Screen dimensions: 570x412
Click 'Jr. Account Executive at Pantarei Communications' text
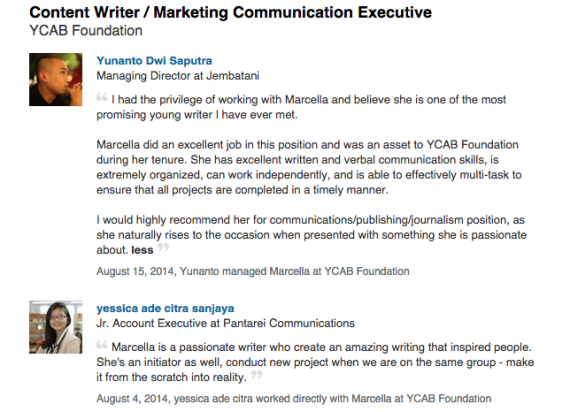[x=225, y=323]
